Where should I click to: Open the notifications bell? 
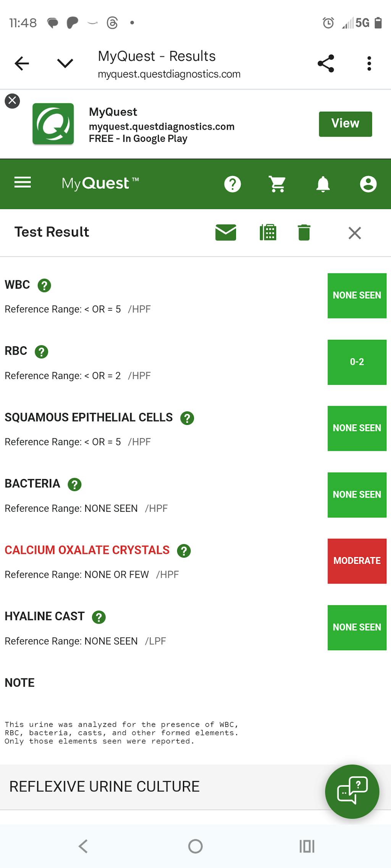pyautogui.click(x=323, y=184)
